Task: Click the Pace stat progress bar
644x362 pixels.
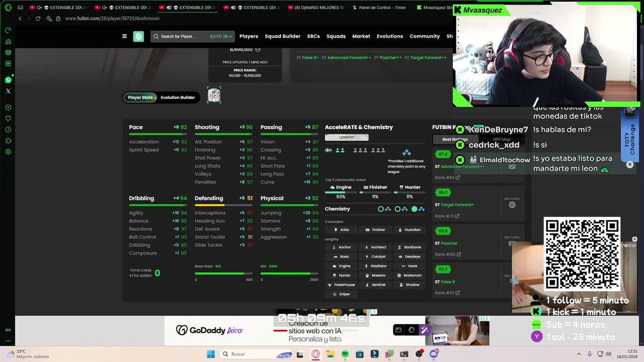Action: tap(157, 134)
